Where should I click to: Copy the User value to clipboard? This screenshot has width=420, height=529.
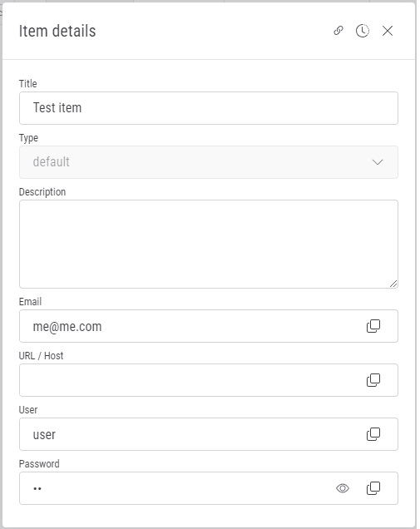pos(373,434)
